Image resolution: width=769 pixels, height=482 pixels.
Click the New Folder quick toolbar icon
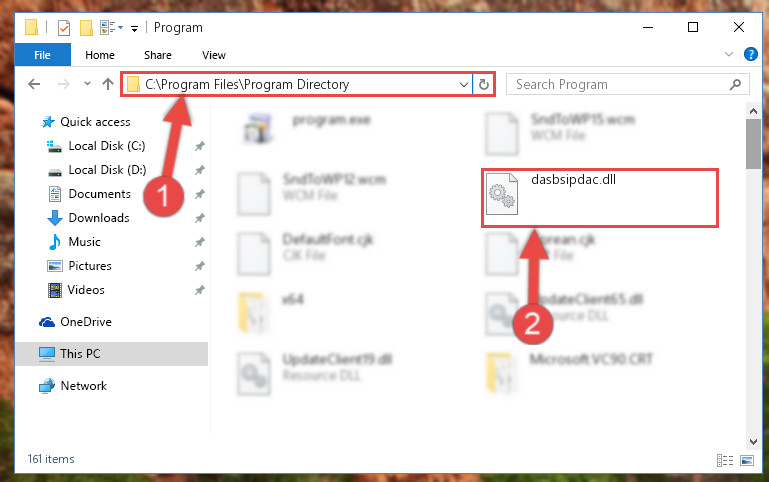(x=86, y=28)
